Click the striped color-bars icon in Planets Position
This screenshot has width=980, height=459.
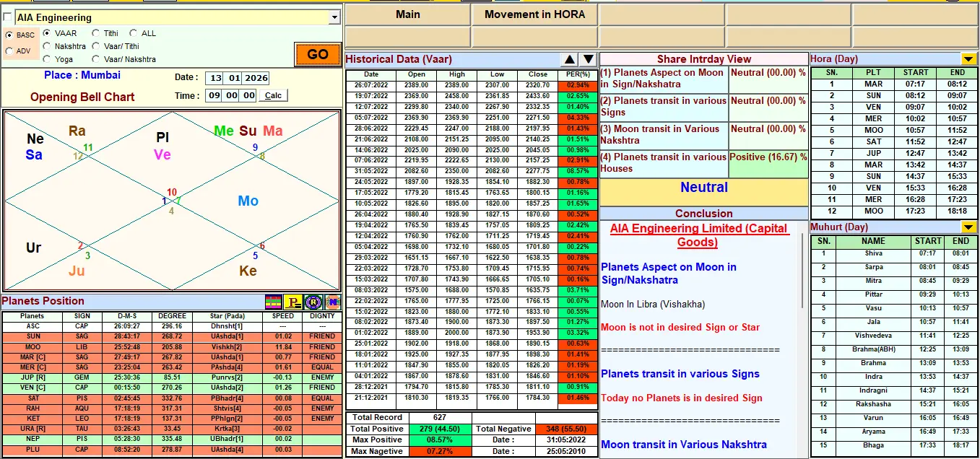coord(274,302)
